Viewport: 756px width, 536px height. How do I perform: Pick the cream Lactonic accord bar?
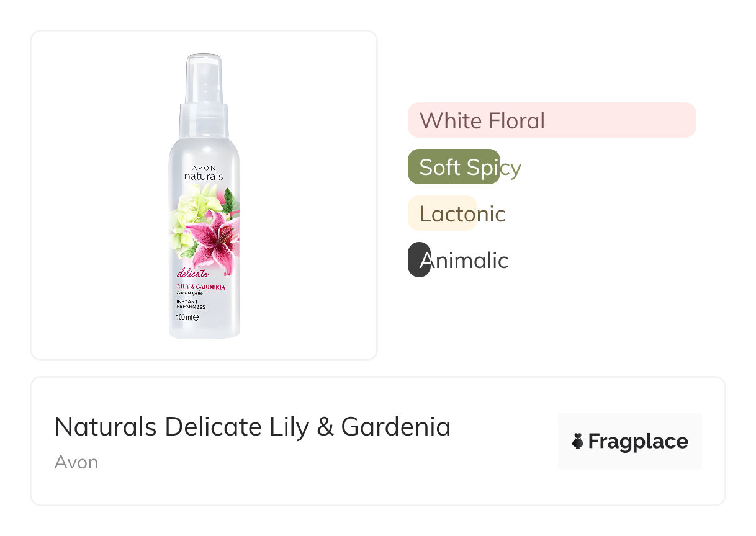point(442,213)
